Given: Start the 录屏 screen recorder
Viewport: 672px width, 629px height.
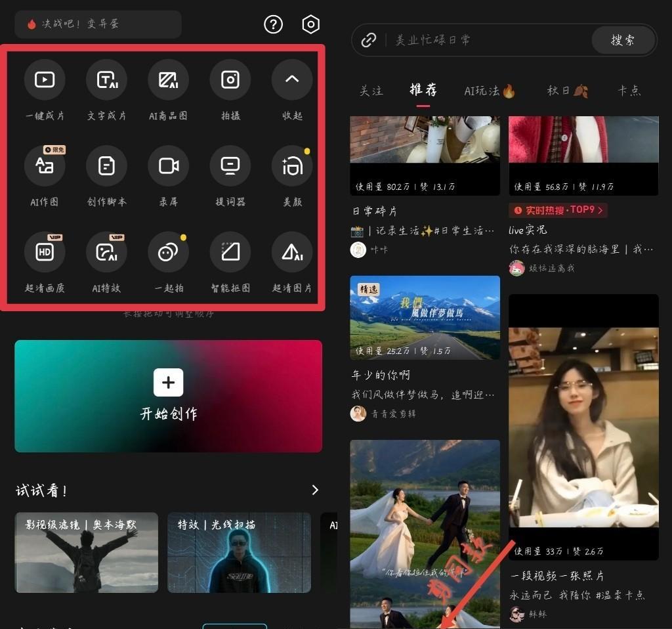Looking at the screenshot, I should [168, 166].
